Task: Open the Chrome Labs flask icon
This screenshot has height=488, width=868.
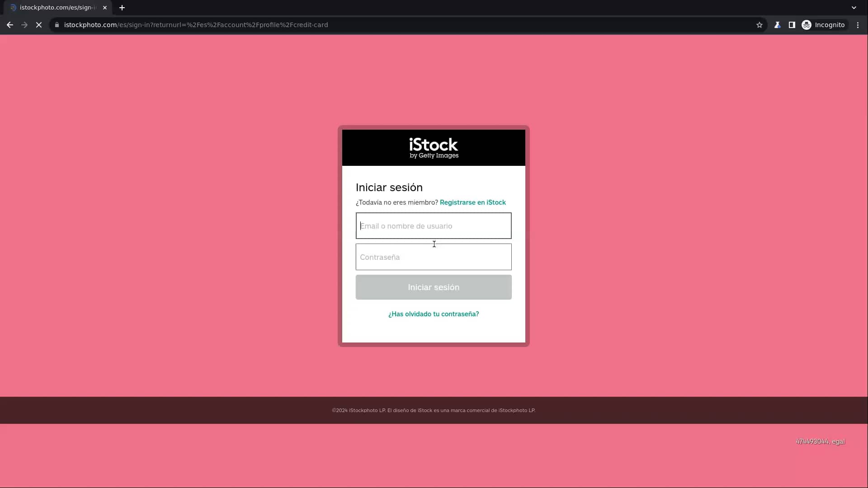Action: (x=777, y=25)
